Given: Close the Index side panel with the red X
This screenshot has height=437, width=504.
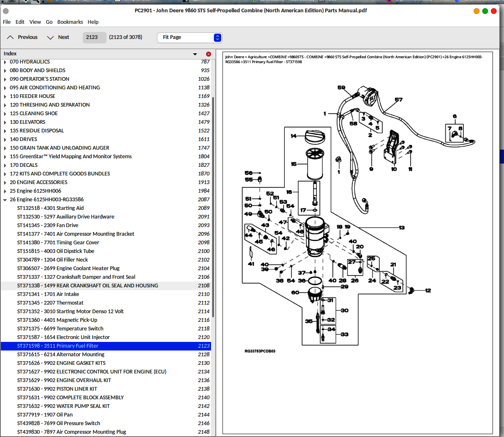Looking at the screenshot, I should click(x=209, y=54).
